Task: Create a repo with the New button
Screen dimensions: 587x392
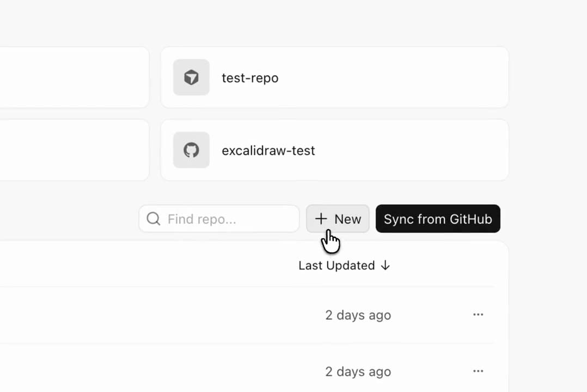Action: (x=338, y=219)
